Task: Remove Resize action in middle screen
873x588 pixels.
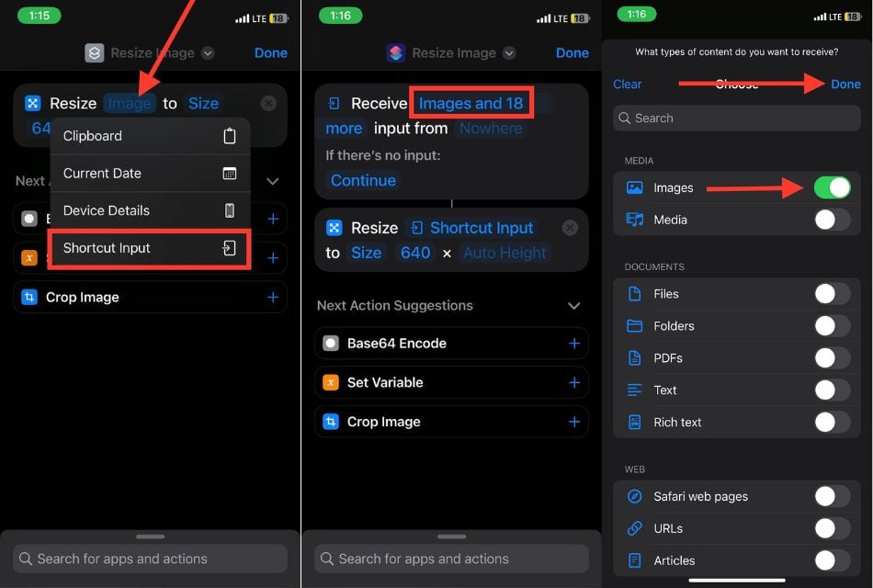Action: (x=570, y=228)
